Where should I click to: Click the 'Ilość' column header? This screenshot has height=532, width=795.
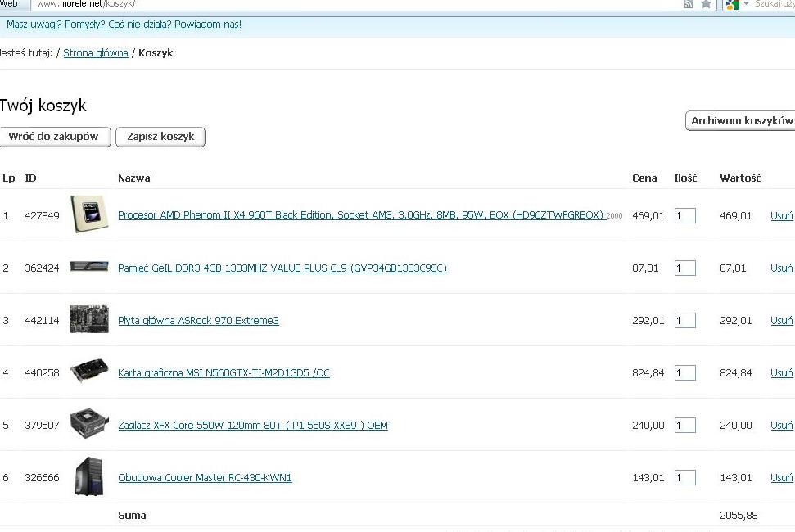(x=685, y=178)
